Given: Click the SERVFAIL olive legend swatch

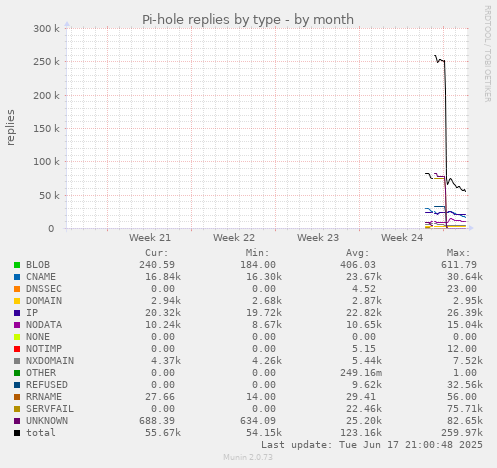Looking at the screenshot, I should click(x=17, y=409).
